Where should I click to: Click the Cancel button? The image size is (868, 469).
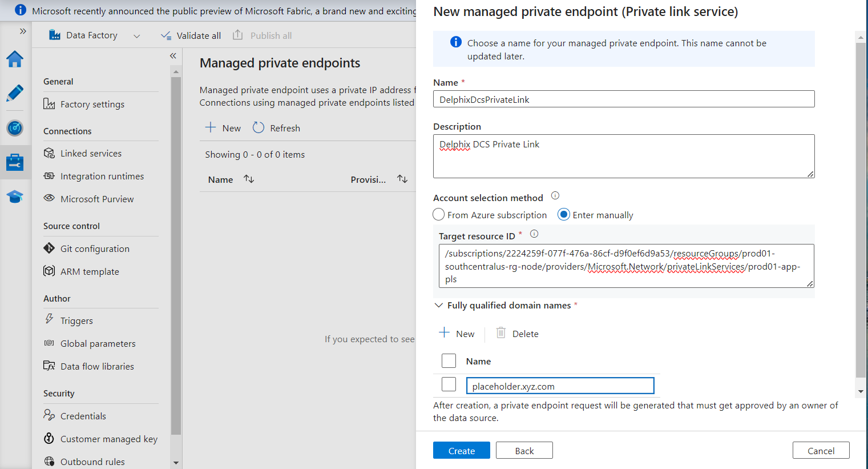coord(821,451)
